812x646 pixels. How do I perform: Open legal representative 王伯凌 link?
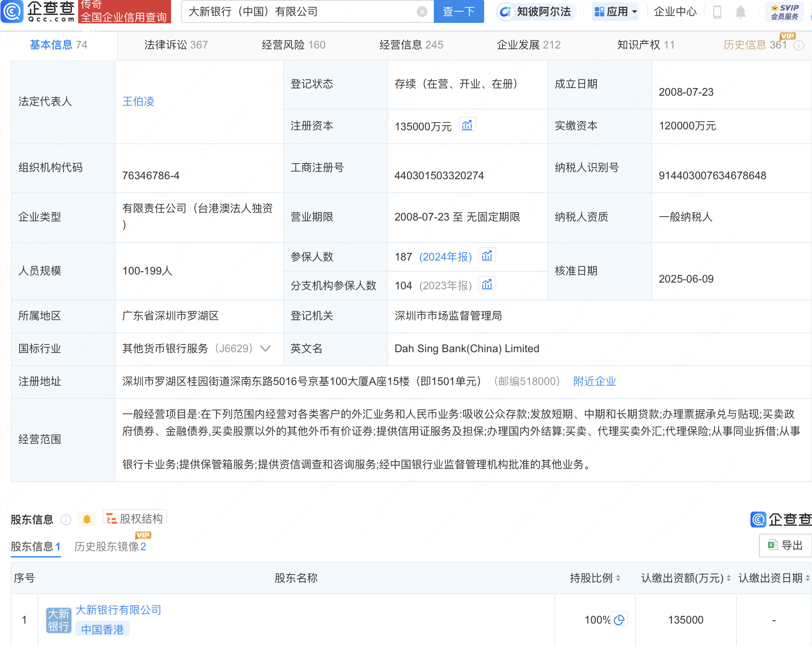coord(138,102)
